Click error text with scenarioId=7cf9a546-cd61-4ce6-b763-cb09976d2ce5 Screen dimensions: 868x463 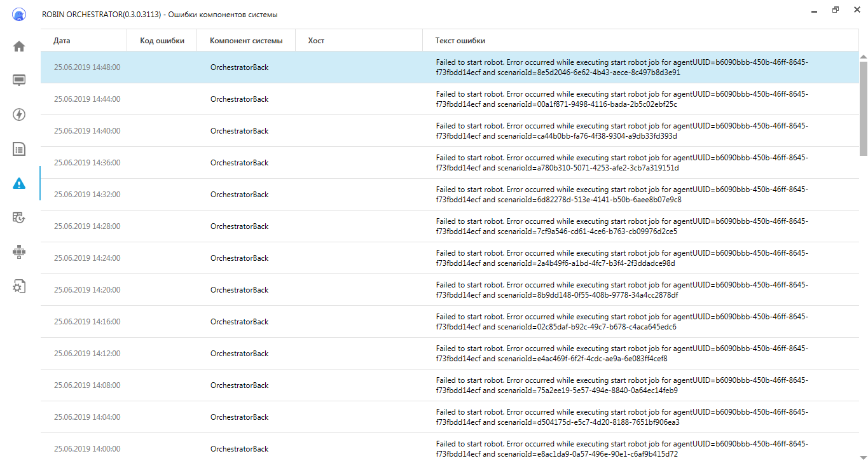point(623,226)
